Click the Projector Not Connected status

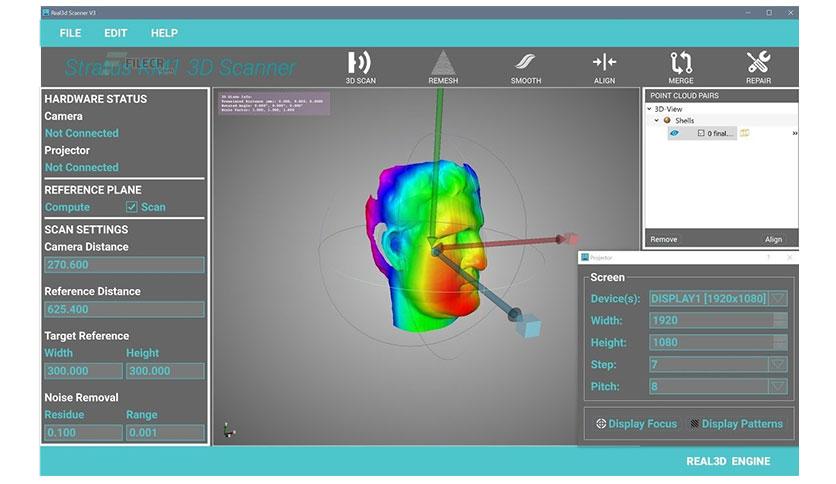pos(82,167)
